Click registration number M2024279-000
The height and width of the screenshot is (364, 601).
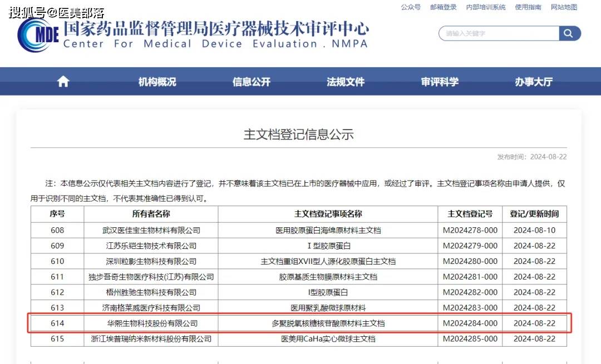coord(470,246)
